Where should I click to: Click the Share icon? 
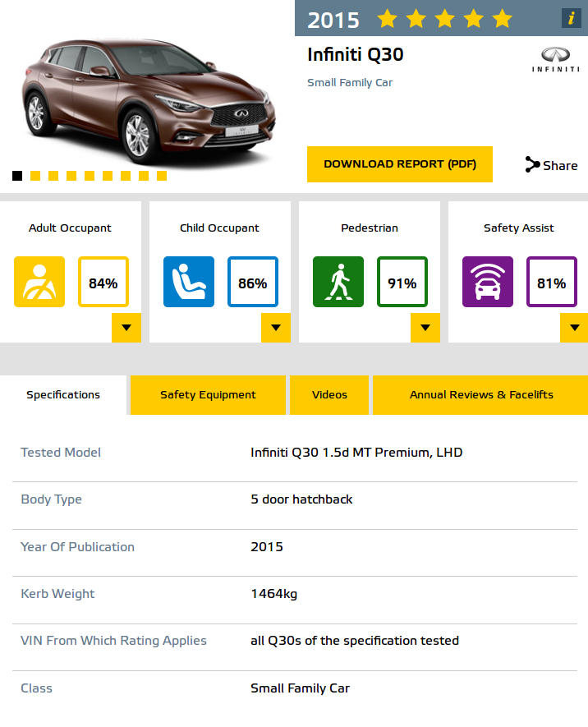(532, 164)
